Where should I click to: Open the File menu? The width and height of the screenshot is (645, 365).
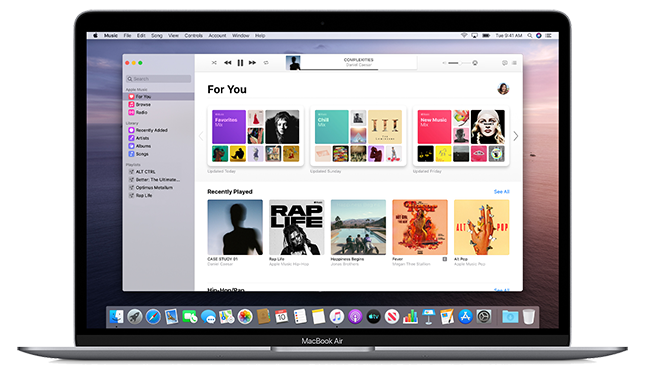pos(128,36)
